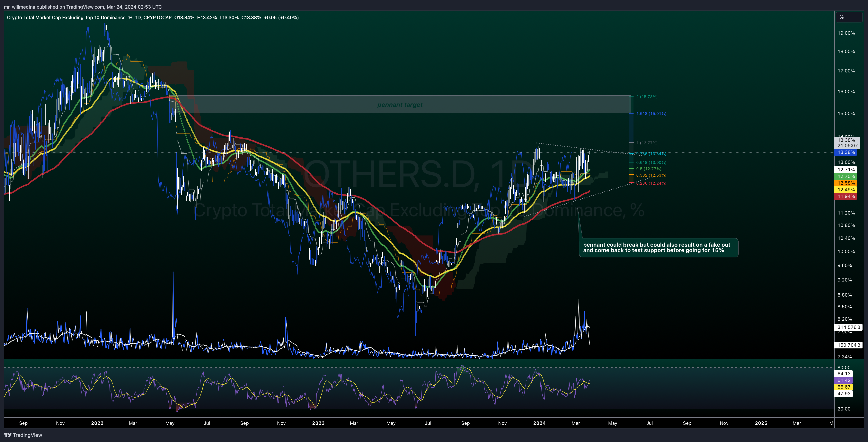This screenshot has width=868, height=442.
Task: Click the 2024 label on time axis
Action: (x=539, y=423)
